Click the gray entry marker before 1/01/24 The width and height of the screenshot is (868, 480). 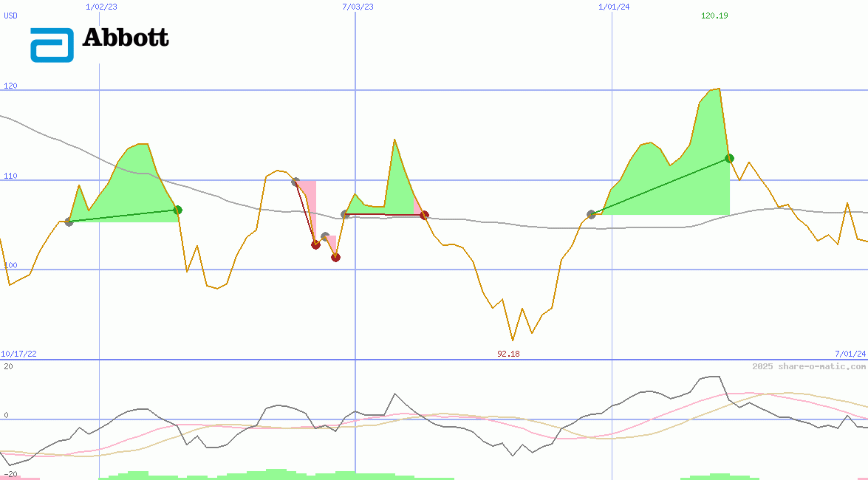coord(591,215)
